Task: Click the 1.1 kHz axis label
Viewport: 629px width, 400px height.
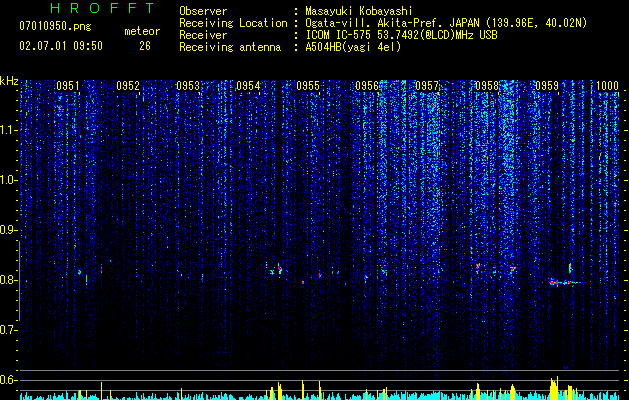Action: pyautogui.click(x=8, y=131)
